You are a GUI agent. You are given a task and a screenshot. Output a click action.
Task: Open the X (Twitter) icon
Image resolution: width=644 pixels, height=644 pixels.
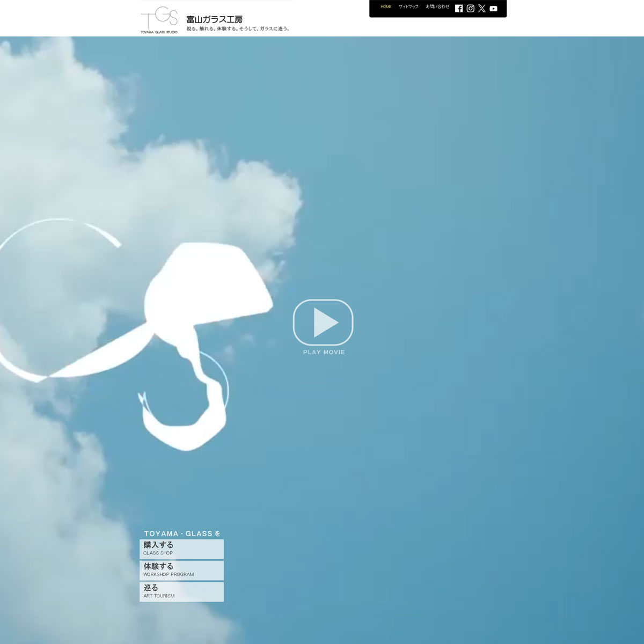point(482,9)
